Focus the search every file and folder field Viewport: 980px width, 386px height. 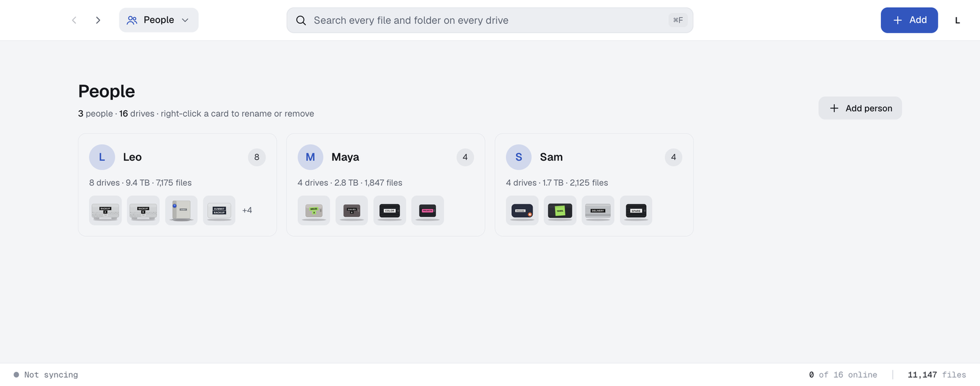coord(489,20)
